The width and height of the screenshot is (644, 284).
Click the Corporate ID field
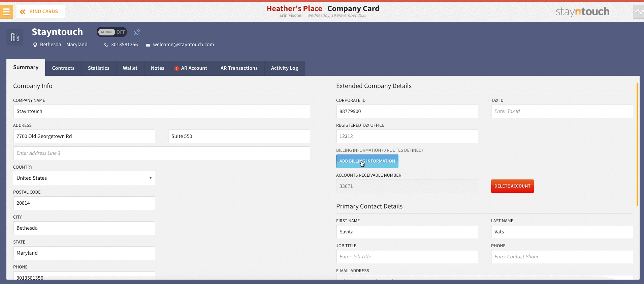tap(407, 111)
